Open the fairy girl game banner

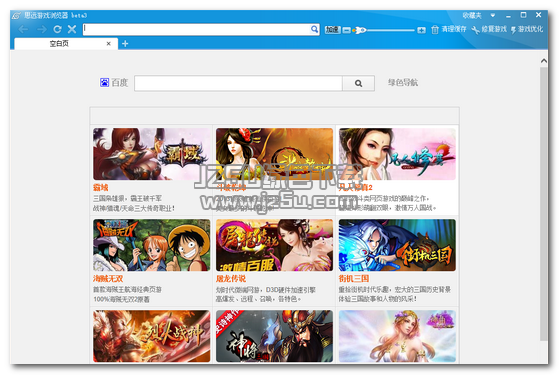click(x=397, y=336)
